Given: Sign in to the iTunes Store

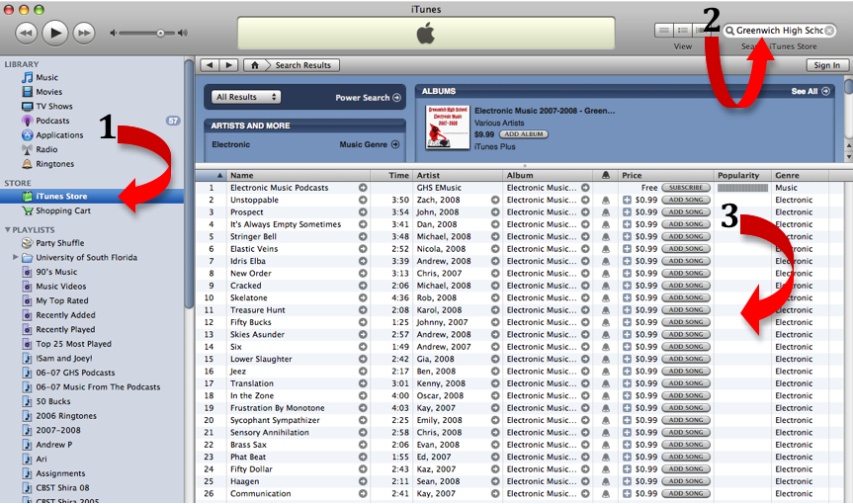Looking at the screenshot, I should 827,65.
